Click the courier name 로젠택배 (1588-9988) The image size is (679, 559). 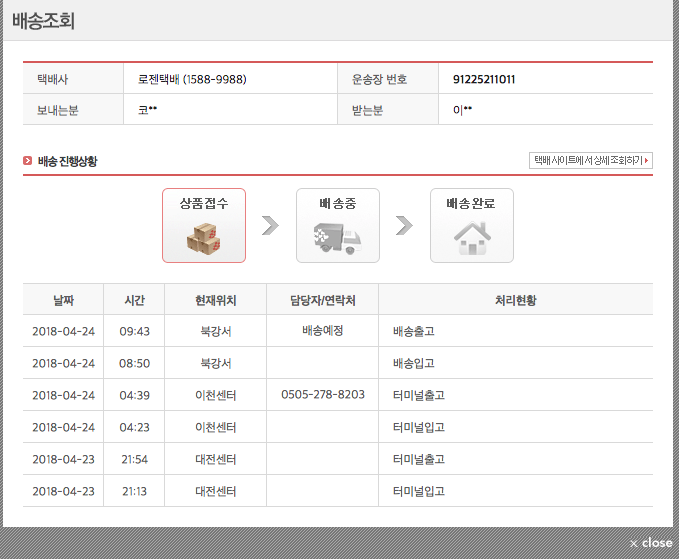tap(192, 79)
